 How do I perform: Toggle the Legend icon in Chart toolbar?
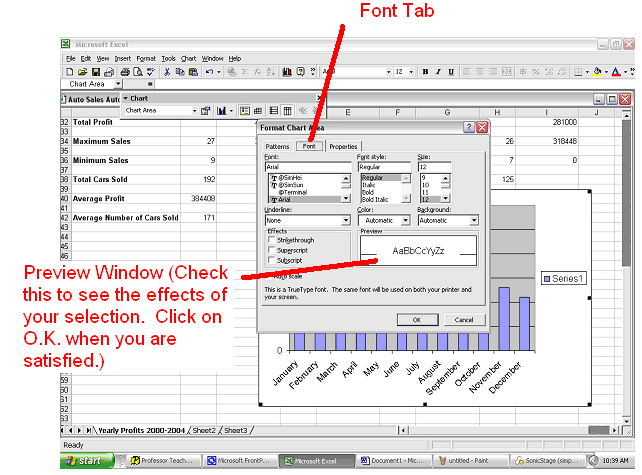tap(245, 111)
